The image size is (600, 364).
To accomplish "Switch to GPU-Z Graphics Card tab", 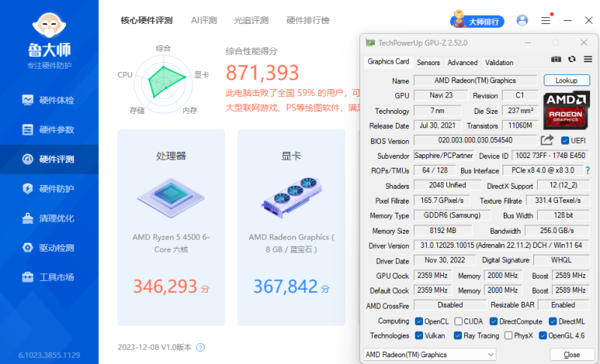I will click(x=388, y=61).
